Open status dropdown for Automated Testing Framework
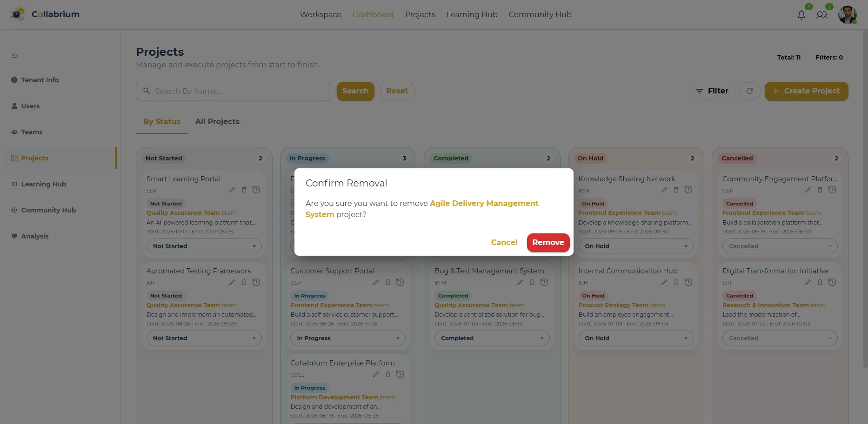Viewport: 868px width, 424px height. pyautogui.click(x=204, y=338)
